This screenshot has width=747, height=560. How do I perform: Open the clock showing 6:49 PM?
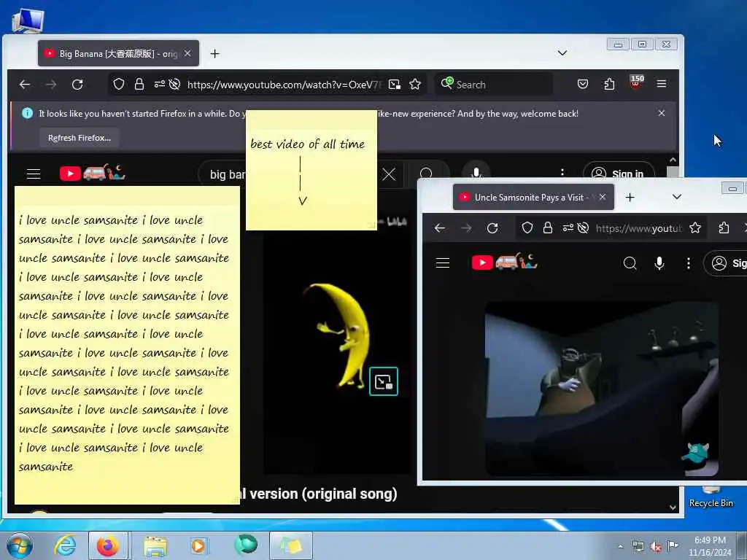point(710,545)
